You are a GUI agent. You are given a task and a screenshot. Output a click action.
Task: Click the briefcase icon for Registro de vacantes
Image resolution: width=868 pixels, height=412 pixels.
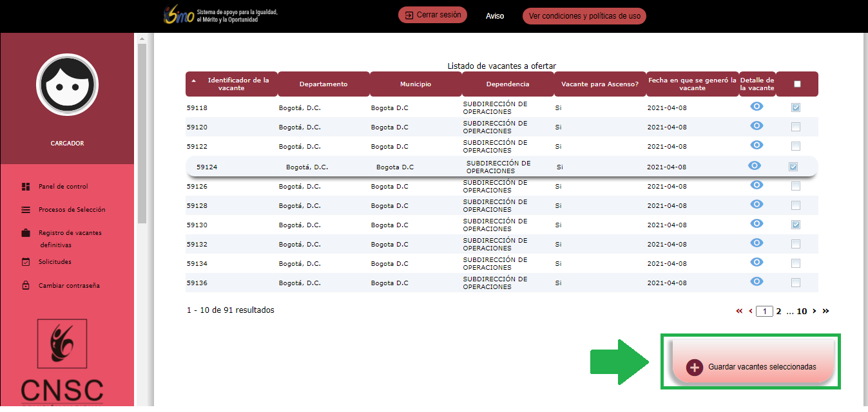click(26, 233)
